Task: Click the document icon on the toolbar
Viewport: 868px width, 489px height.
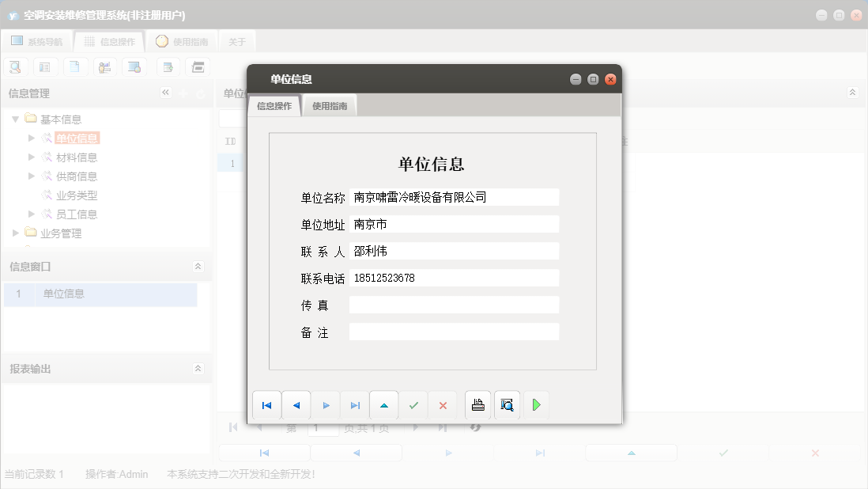Action: (x=75, y=66)
